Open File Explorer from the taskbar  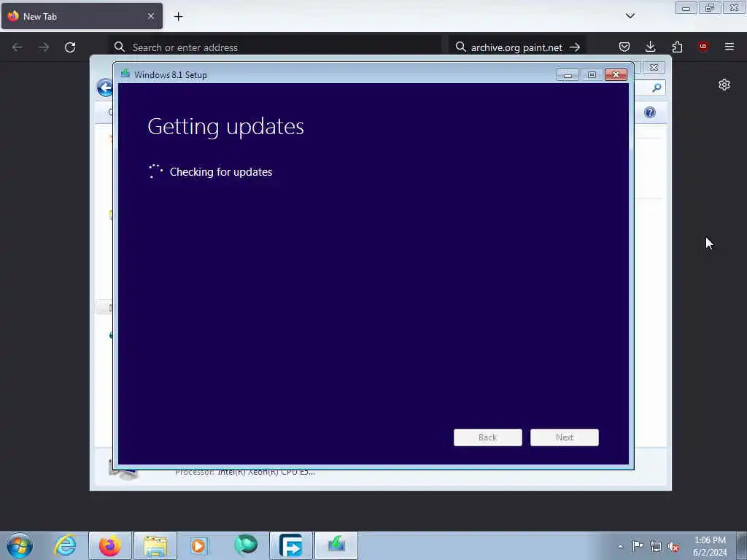(x=155, y=545)
